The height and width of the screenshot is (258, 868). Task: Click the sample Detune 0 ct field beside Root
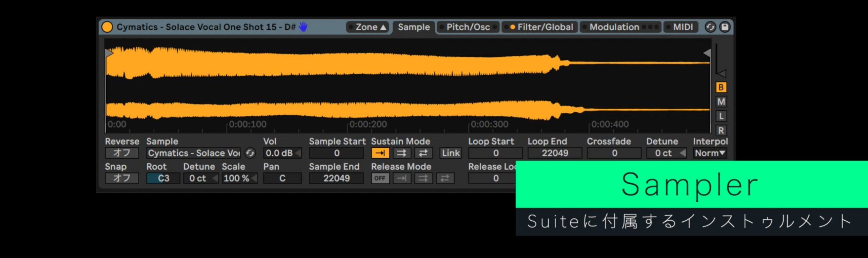coord(201,178)
